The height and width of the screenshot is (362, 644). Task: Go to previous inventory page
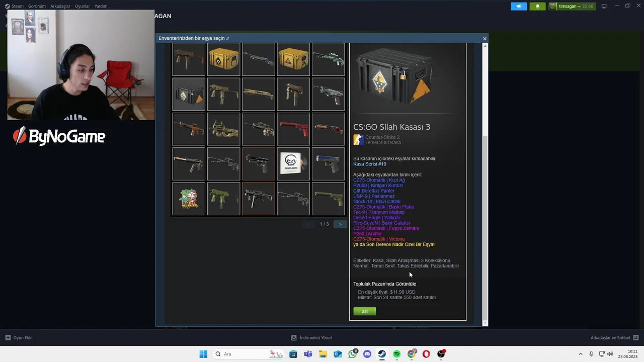(308, 224)
